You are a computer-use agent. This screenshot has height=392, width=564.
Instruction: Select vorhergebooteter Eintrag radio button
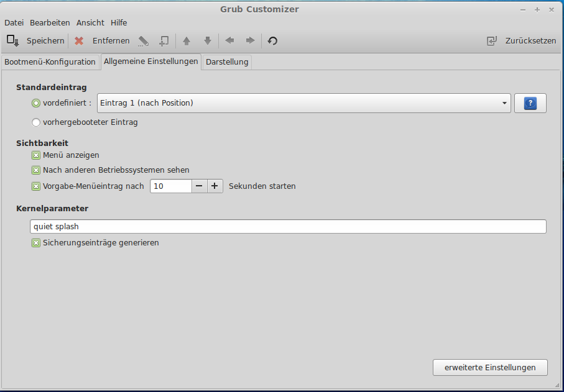(36, 122)
